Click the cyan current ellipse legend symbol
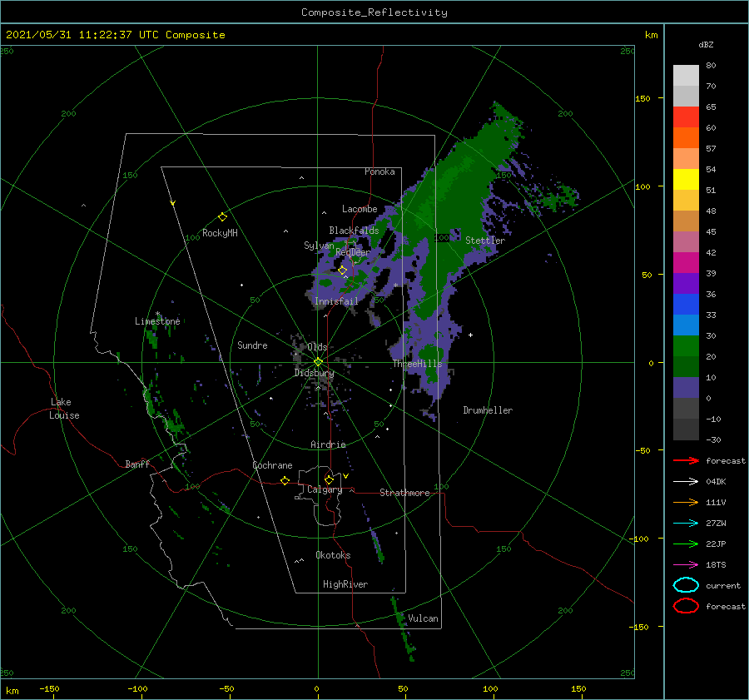Screen dimensions: 749x700 coord(686,585)
